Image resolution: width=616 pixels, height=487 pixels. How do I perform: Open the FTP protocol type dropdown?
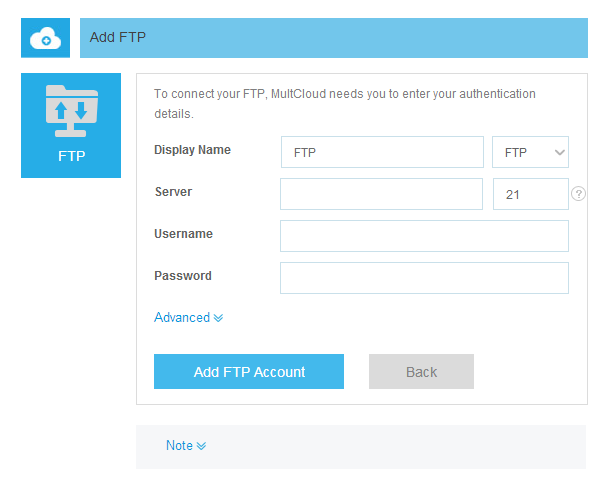tap(530, 152)
